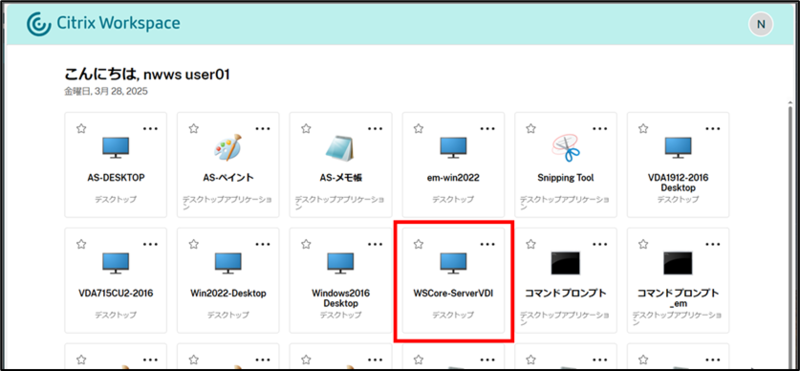Favorite コマンドプロンプト_em with its star
Image resolution: width=800 pixels, height=371 pixels.
point(644,244)
